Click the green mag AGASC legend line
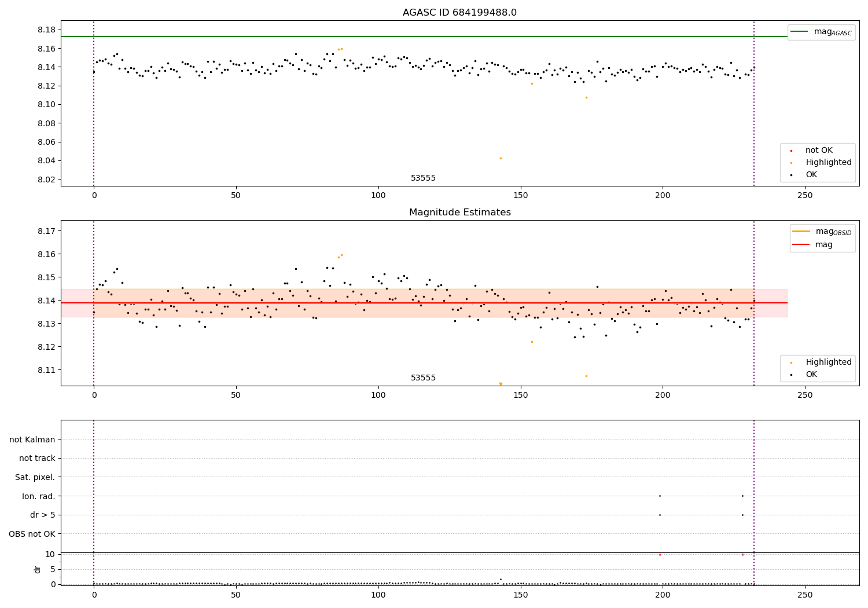The height and width of the screenshot is (608, 868). coord(800,32)
